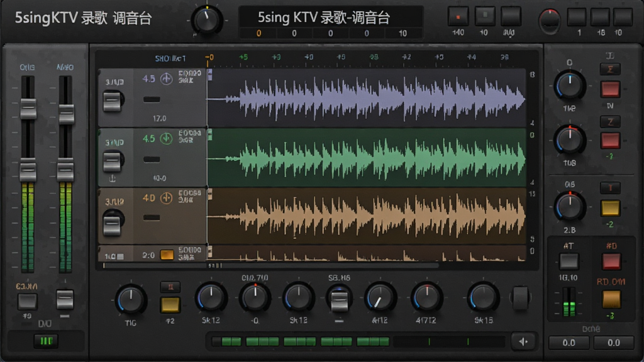Click the green segment strip at the bottom
The height and width of the screenshot is (362, 644).
click(301, 341)
